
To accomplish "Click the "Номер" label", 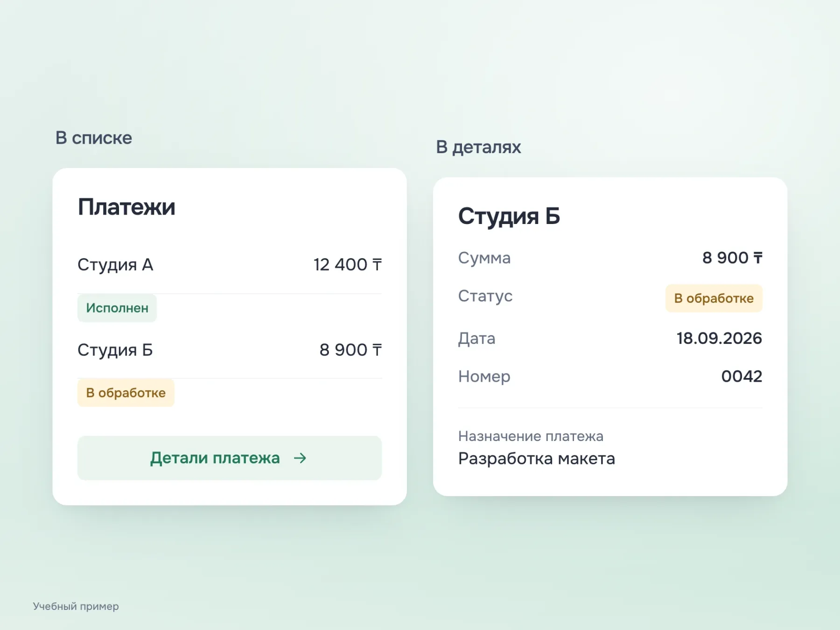I will point(484,377).
